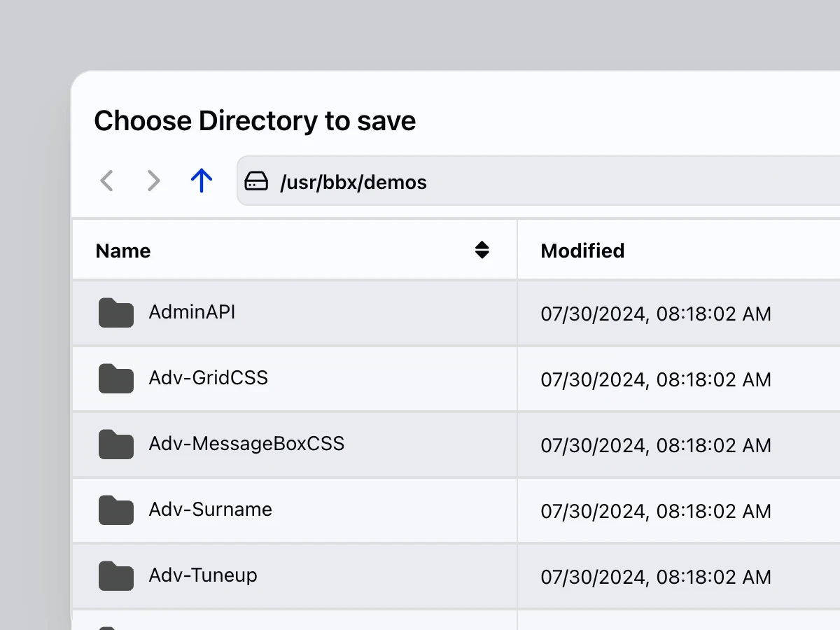840x630 pixels.
Task: Click the forward navigation arrow
Action: [x=153, y=181]
